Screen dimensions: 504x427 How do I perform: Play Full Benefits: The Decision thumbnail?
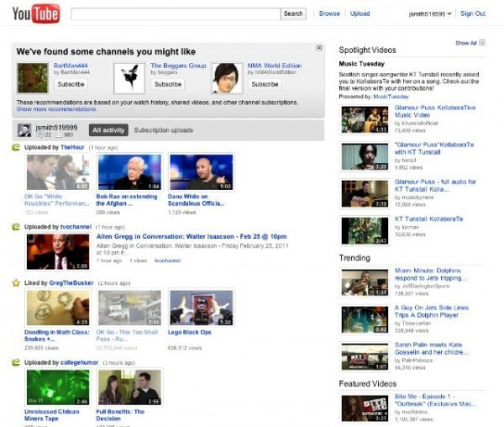click(129, 387)
